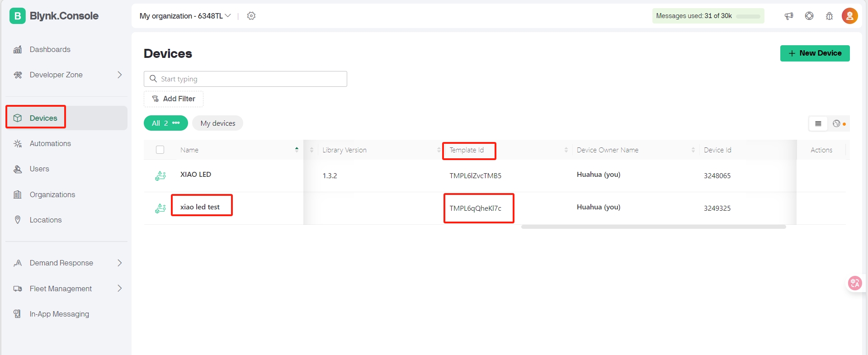Click the Demand Response icon

coord(18,263)
